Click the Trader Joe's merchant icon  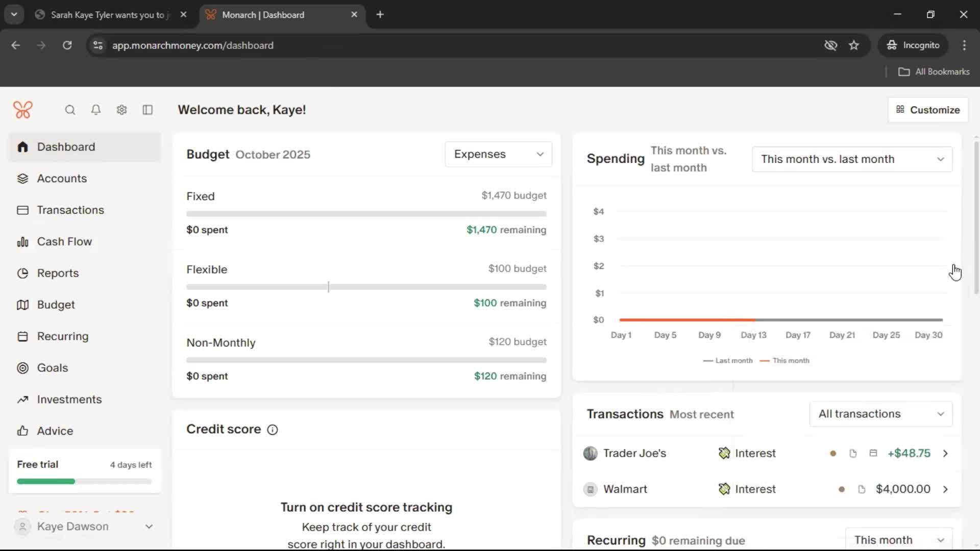pyautogui.click(x=590, y=453)
